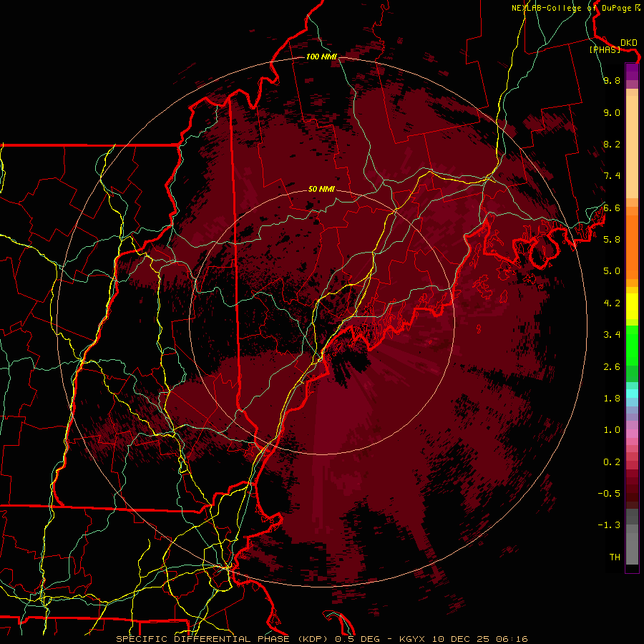Click the 5.8 scale value
Screen dimensions: 644x644
click(612, 240)
